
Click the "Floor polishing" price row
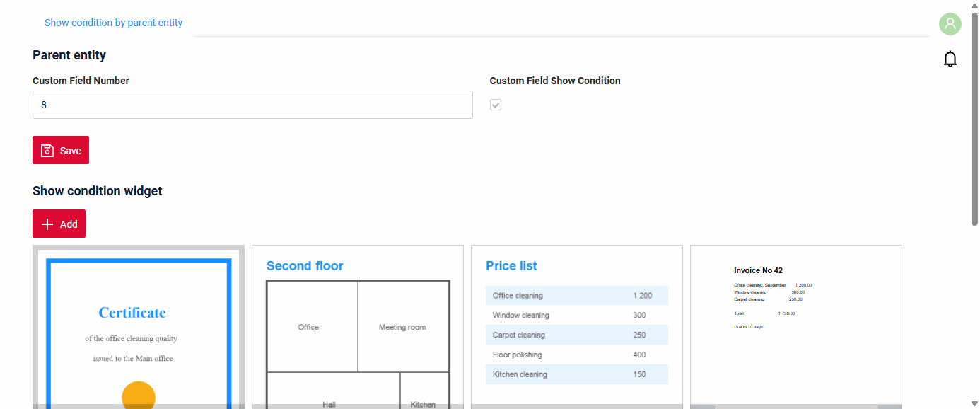pos(577,355)
